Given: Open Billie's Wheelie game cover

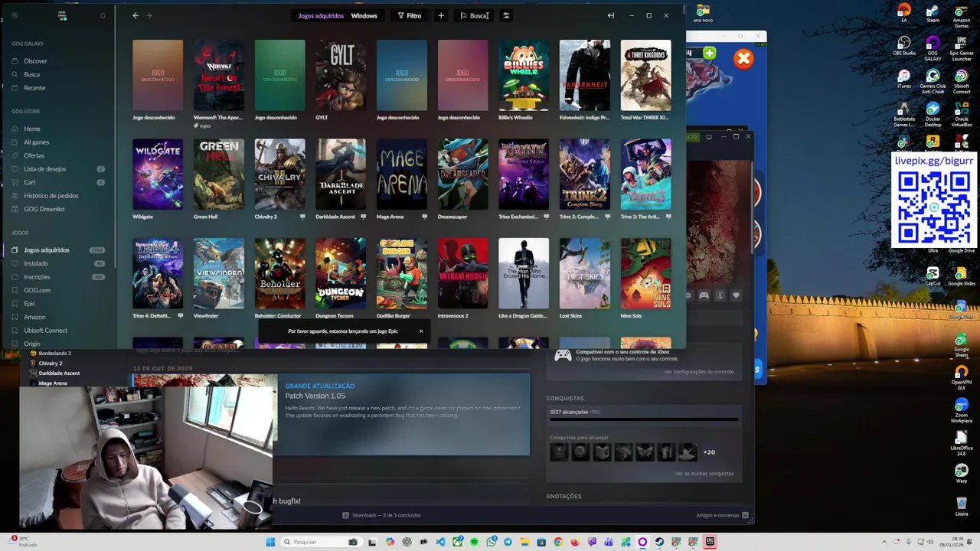Looking at the screenshot, I should 524,76.
